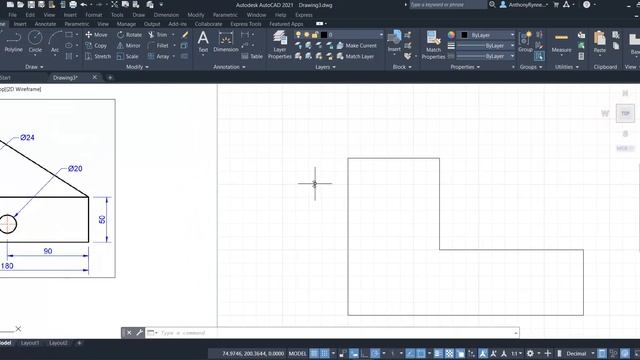Viewport: 640px width, 360px height.
Task: Activate the Fillet tool
Action: pos(158,46)
